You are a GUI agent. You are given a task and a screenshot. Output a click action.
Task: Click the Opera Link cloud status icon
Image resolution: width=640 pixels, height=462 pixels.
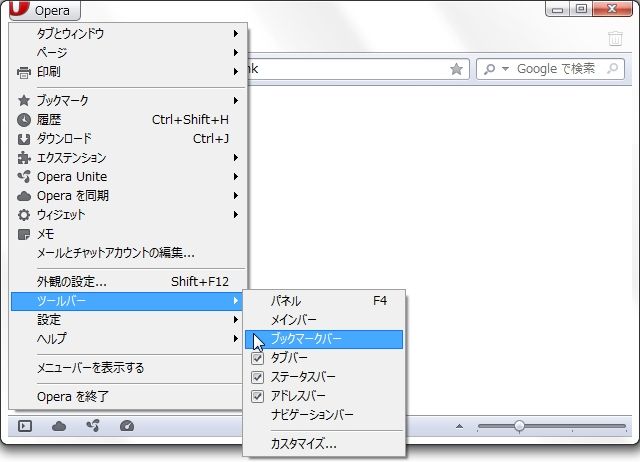pyautogui.click(x=59, y=426)
